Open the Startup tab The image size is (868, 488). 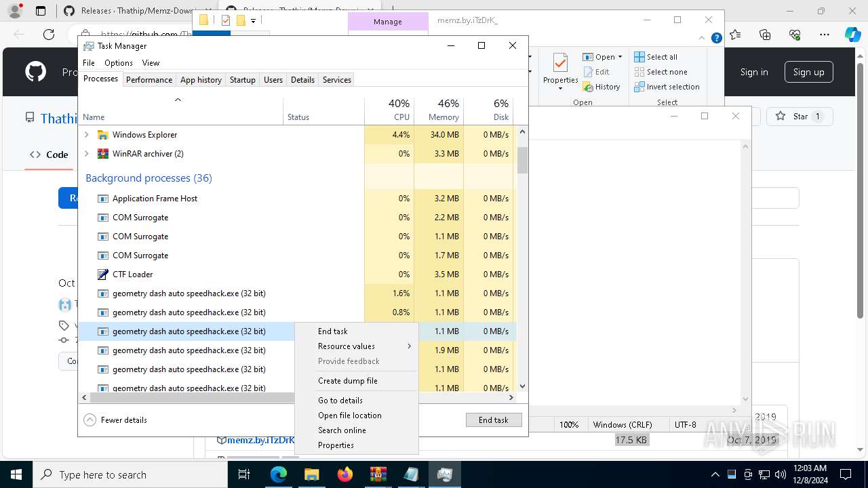(242, 79)
